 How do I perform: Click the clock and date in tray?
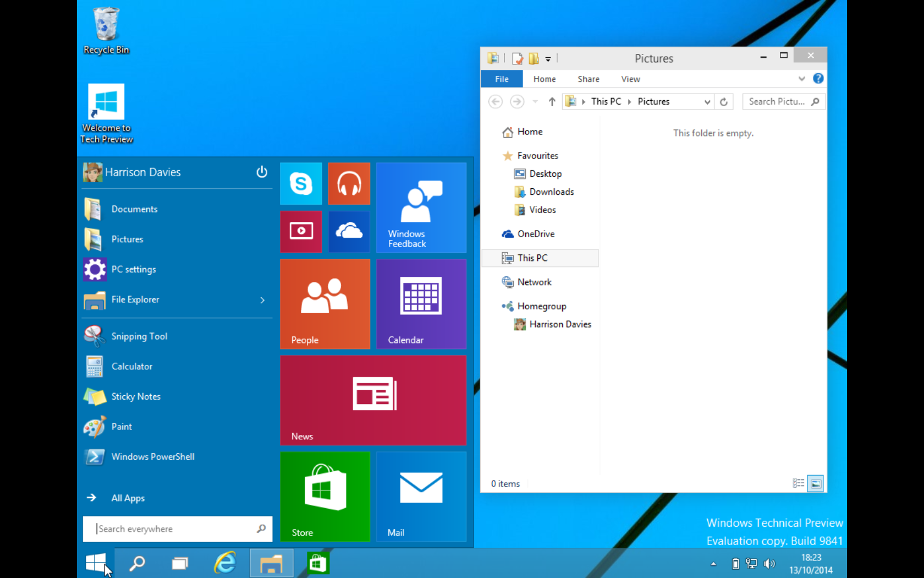(811, 564)
